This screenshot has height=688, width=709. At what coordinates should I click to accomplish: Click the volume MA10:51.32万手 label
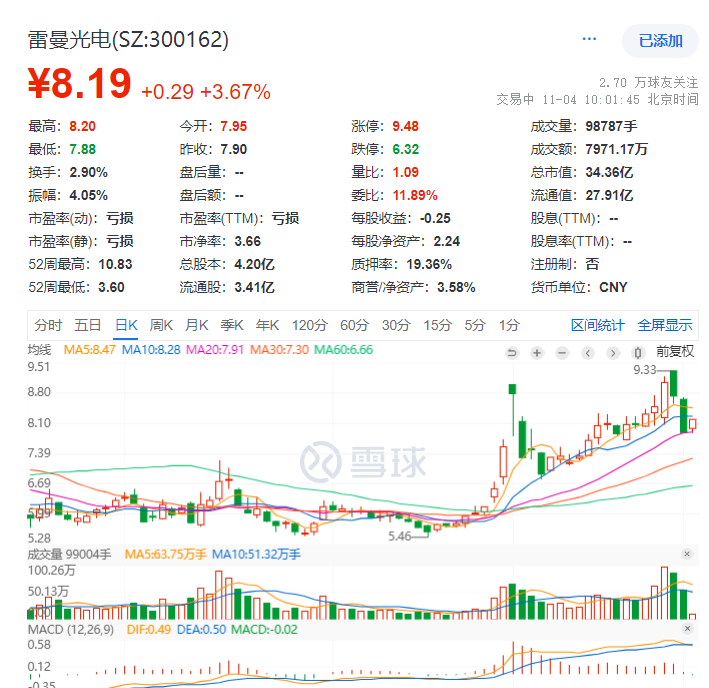pos(256,554)
